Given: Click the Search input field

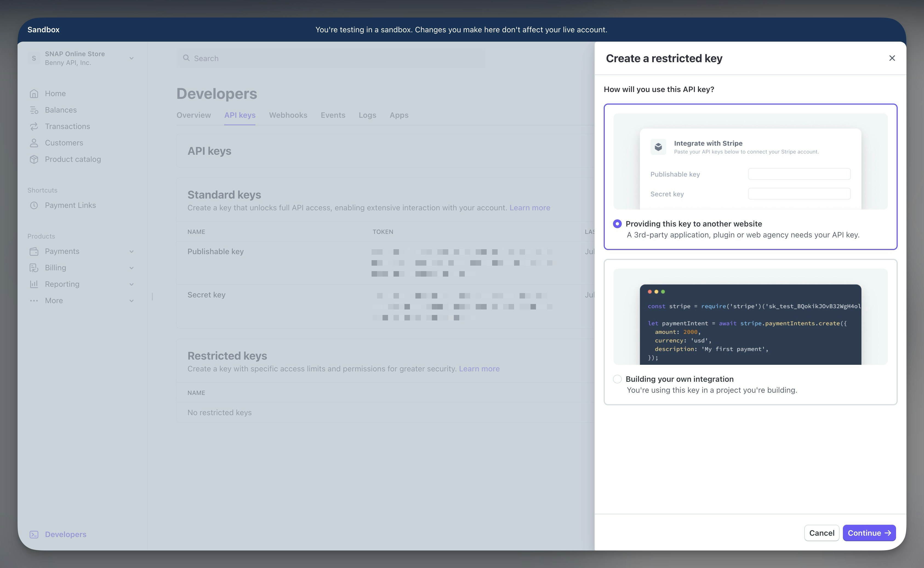Looking at the screenshot, I should point(331,58).
